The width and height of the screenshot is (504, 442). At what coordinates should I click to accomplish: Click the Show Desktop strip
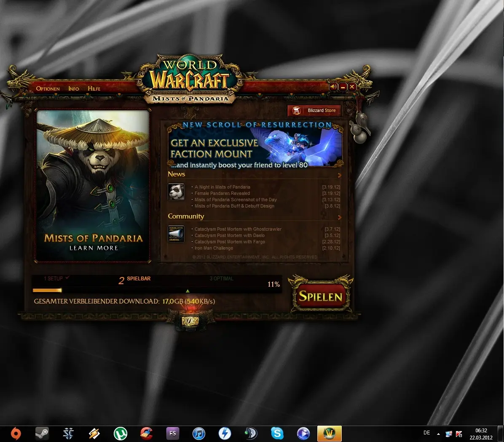[x=501, y=434]
